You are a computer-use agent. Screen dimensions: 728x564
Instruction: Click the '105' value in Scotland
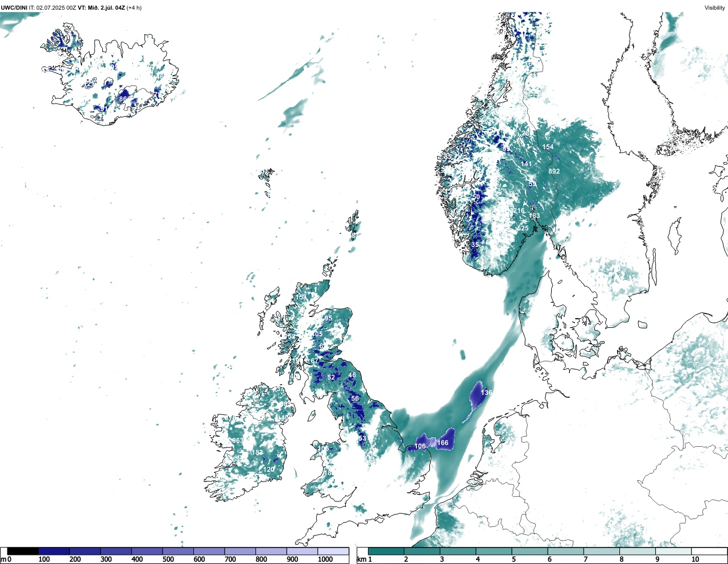tap(317, 334)
